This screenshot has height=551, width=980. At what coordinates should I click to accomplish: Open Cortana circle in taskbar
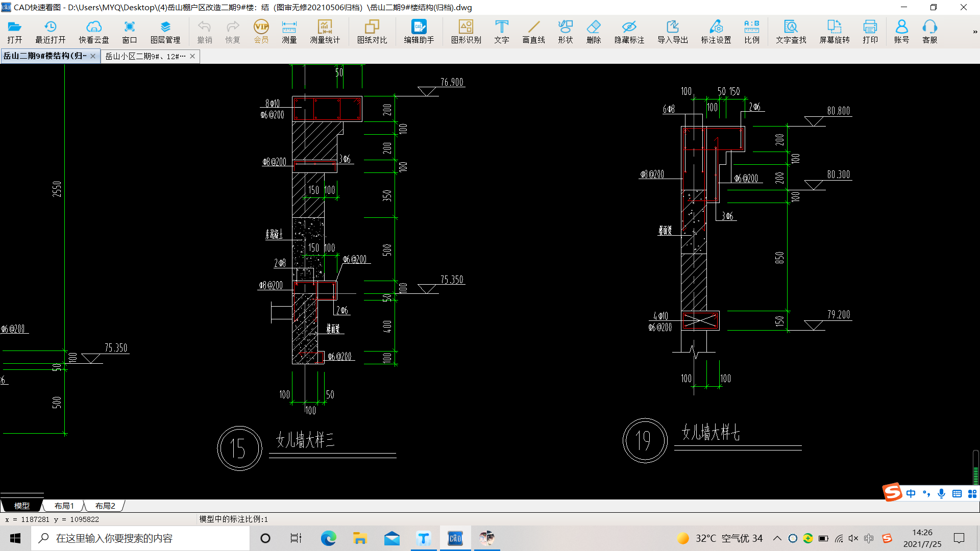pos(265,538)
